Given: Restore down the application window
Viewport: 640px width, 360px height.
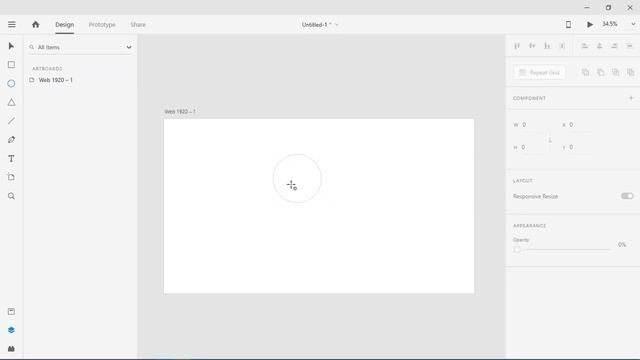Looking at the screenshot, I should click(x=608, y=7).
